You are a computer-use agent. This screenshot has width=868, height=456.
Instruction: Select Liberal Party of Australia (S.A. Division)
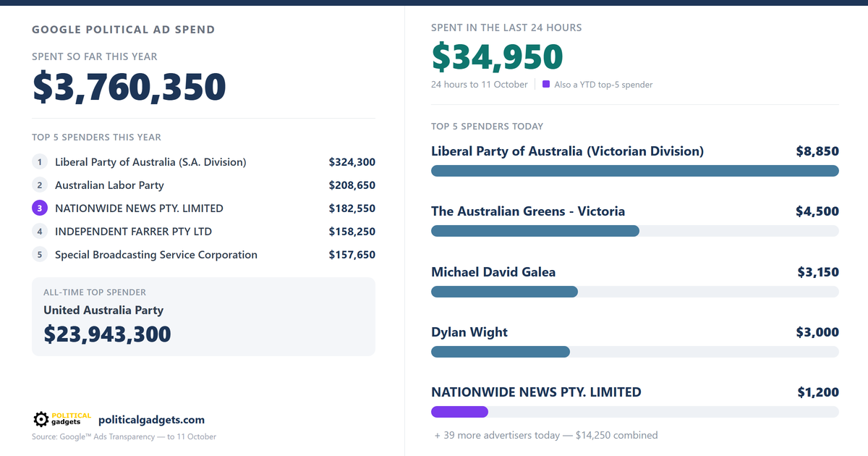coord(150,162)
